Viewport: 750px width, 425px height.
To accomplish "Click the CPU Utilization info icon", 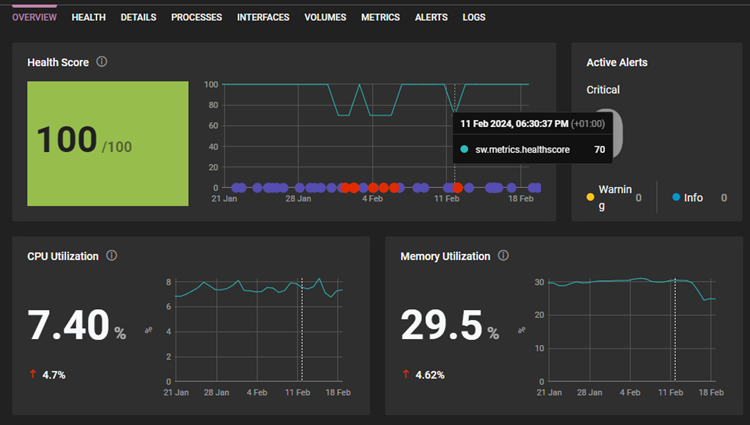I will tap(111, 255).
